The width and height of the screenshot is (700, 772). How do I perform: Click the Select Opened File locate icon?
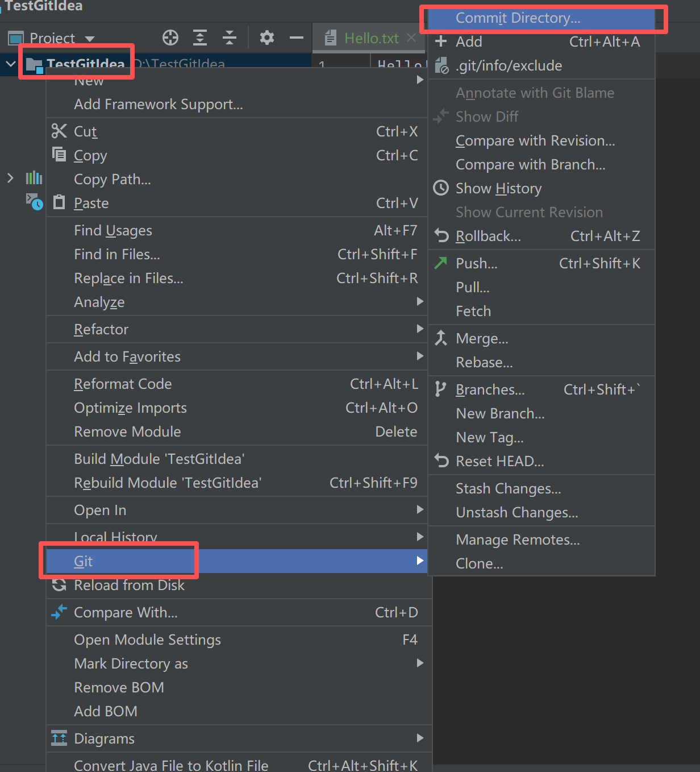pyautogui.click(x=170, y=38)
